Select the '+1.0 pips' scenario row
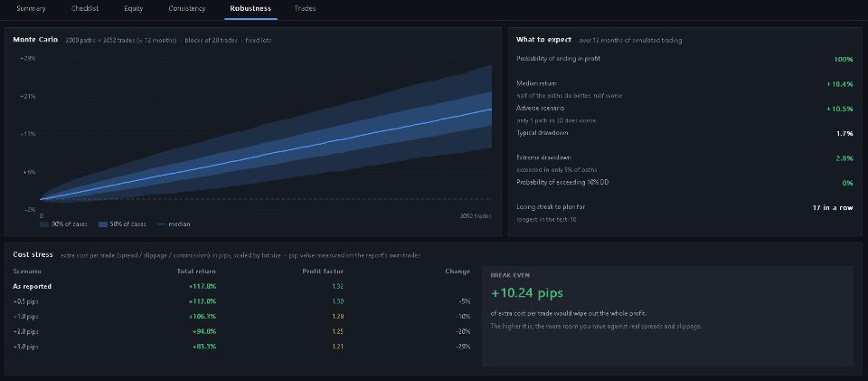Screen dimensions: 868x381 [241, 316]
